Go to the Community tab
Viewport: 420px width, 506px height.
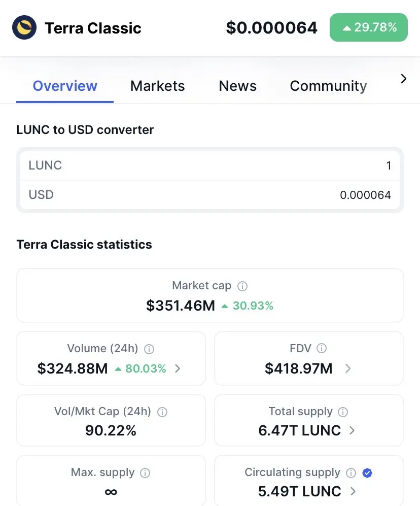tap(328, 86)
